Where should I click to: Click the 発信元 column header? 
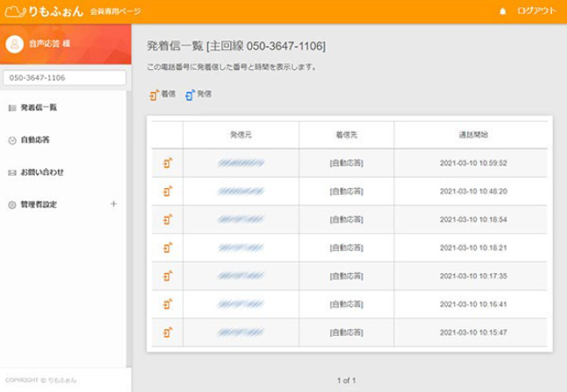point(241,135)
